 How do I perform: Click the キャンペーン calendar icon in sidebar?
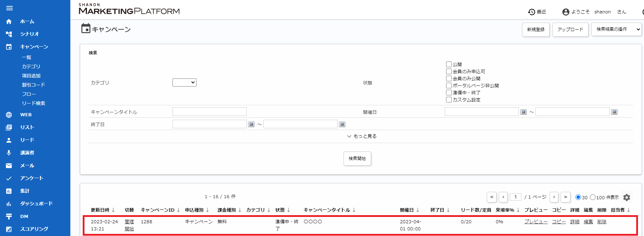coord(9,47)
